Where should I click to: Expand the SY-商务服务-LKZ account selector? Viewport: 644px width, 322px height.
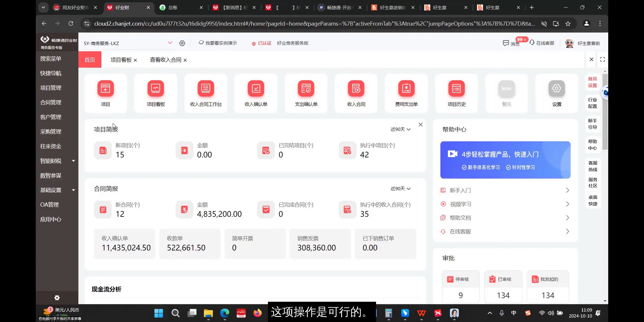point(170,43)
